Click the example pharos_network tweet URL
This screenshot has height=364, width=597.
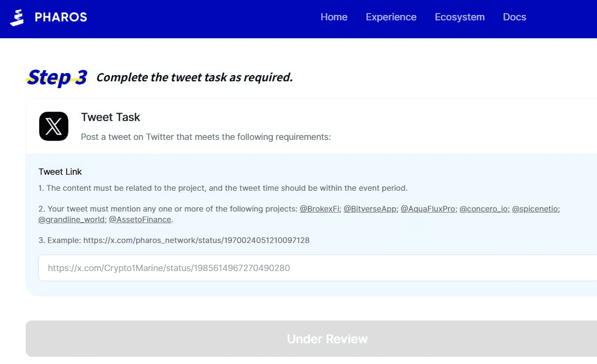click(x=196, y=240)
